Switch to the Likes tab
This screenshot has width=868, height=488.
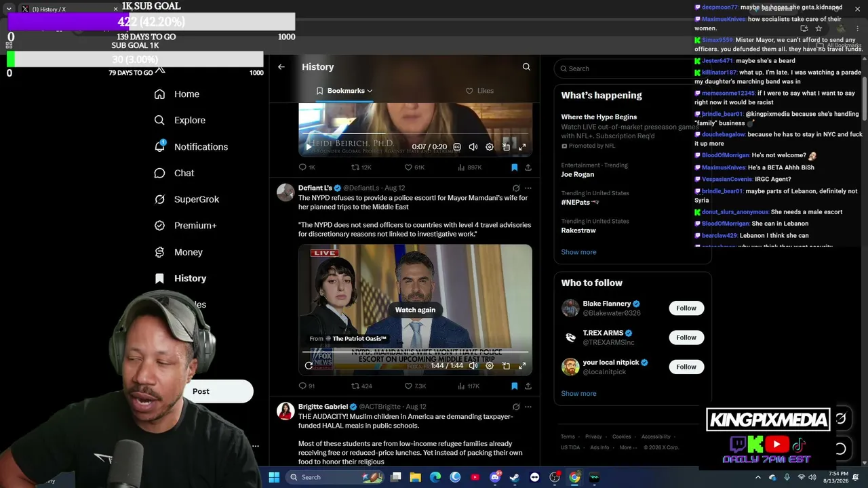(x=479, y=91)
